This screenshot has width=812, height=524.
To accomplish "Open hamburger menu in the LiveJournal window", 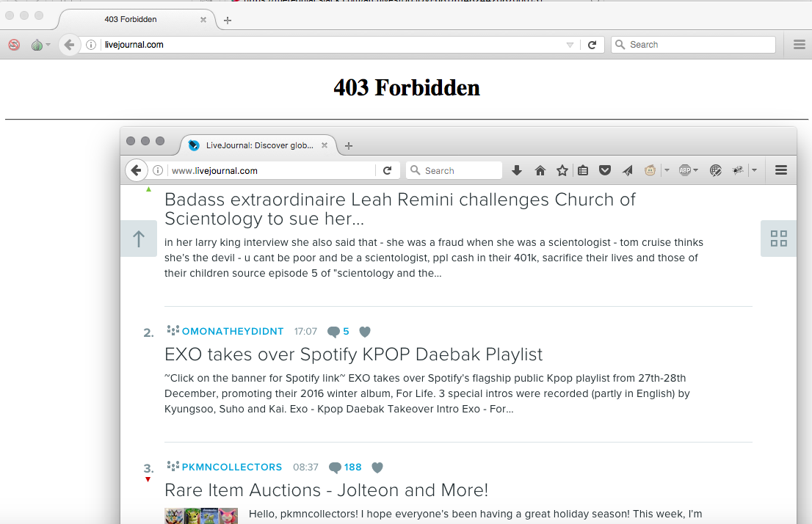I will point(781,170).
